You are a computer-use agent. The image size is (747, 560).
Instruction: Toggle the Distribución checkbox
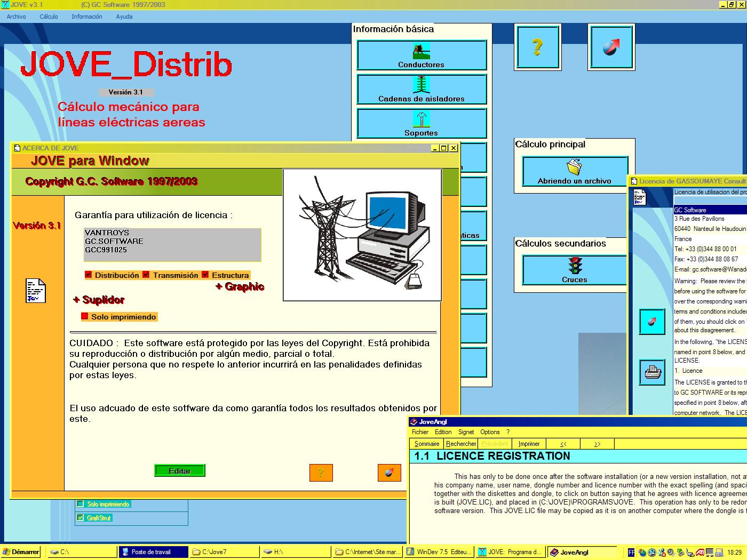click(89, 275)
